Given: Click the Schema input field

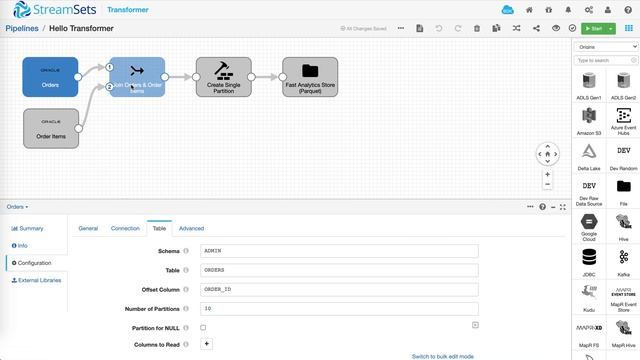Looking at the screenshot, I should click(x=339, y=251).
